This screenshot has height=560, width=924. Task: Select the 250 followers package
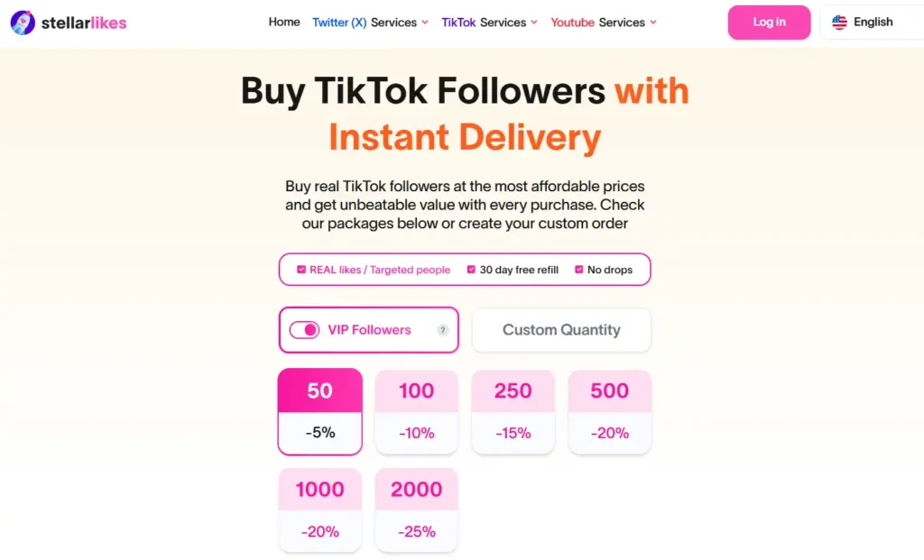tap(513, 411)
